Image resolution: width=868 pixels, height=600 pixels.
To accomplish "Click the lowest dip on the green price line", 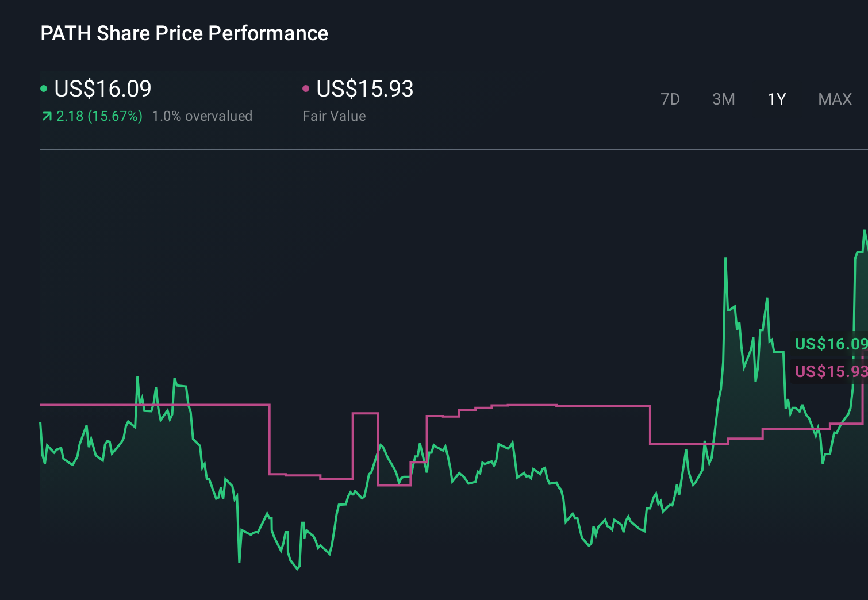I will pyautogui.click(x=297, y=569).
